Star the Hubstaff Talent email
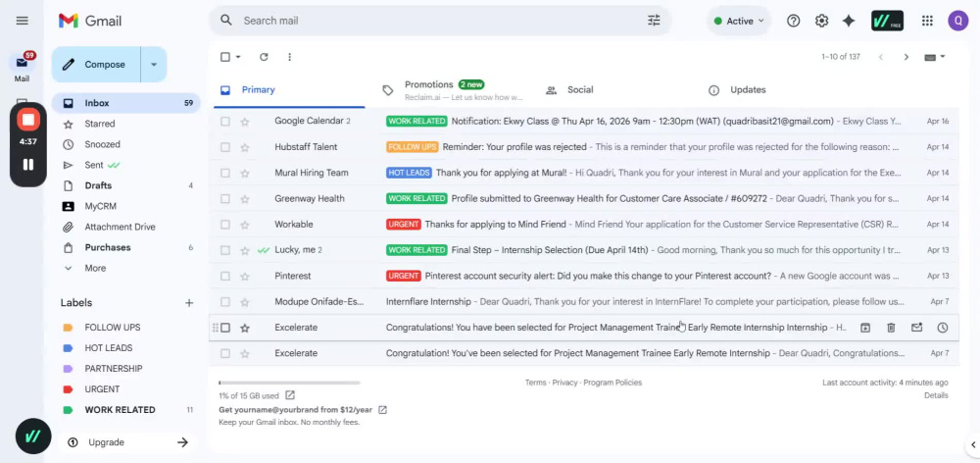980x463 pixels. (x=245, y=147)
